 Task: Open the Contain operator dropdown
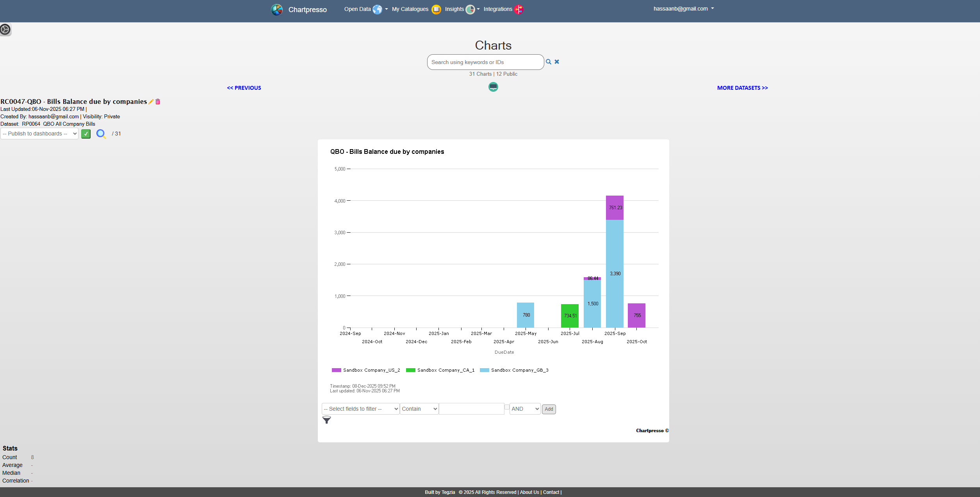click(x=419, y=409)
